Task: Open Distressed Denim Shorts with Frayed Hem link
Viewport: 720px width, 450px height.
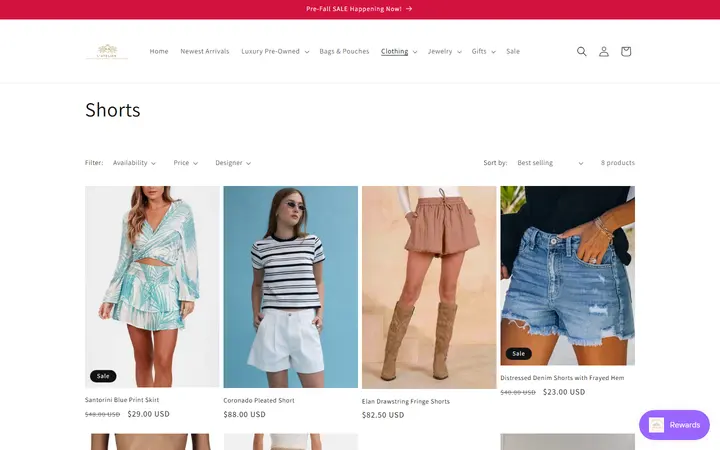Action: pyautogui.click(x=562, y=378)
